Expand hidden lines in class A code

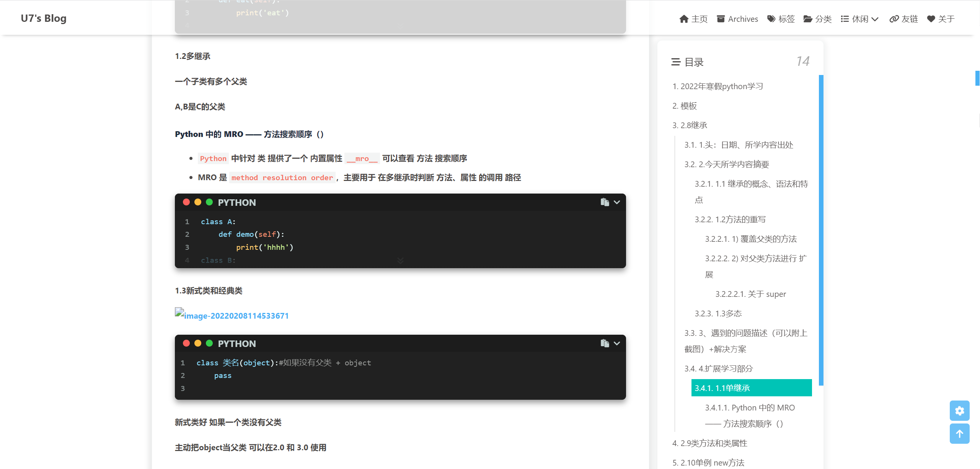click(400, 261)
